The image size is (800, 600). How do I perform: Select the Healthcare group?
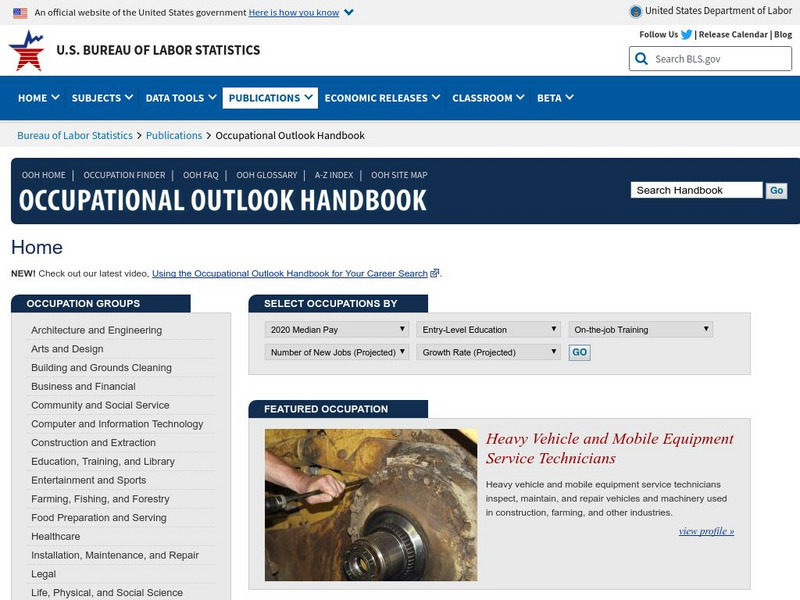(x=55, y=537)
